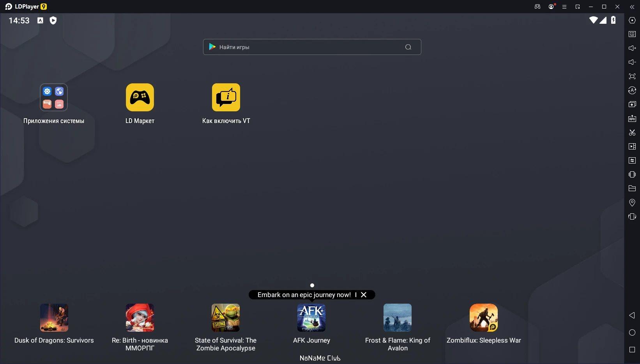
Task: Minimize the LDPlayer window
Action: (591, 7)
